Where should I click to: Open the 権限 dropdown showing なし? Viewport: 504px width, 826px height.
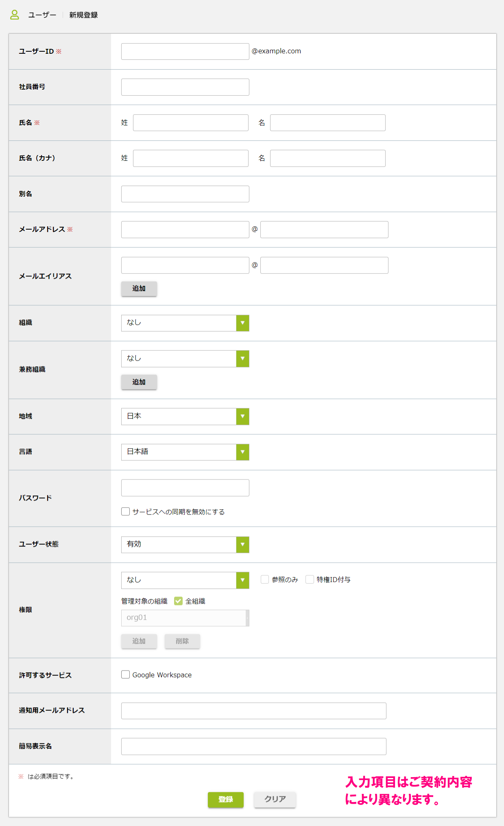(x=185, y=580)
